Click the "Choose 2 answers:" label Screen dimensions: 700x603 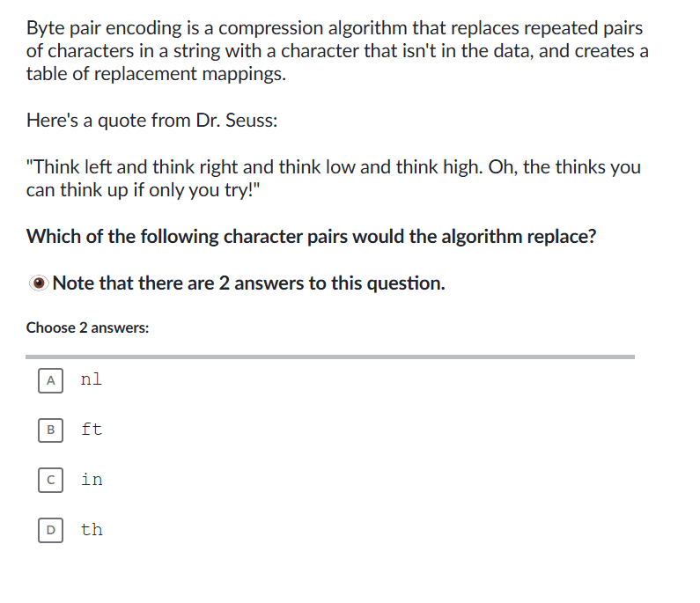(87, 327)
